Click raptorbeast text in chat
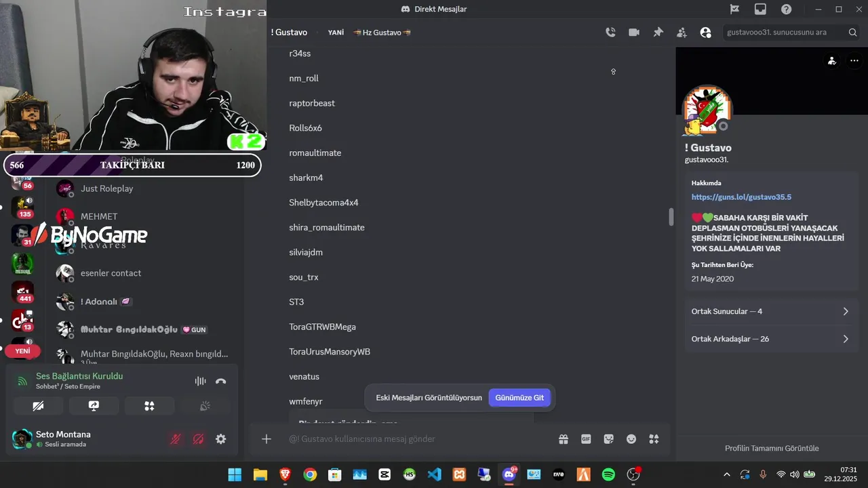 (x=312, y=103)
